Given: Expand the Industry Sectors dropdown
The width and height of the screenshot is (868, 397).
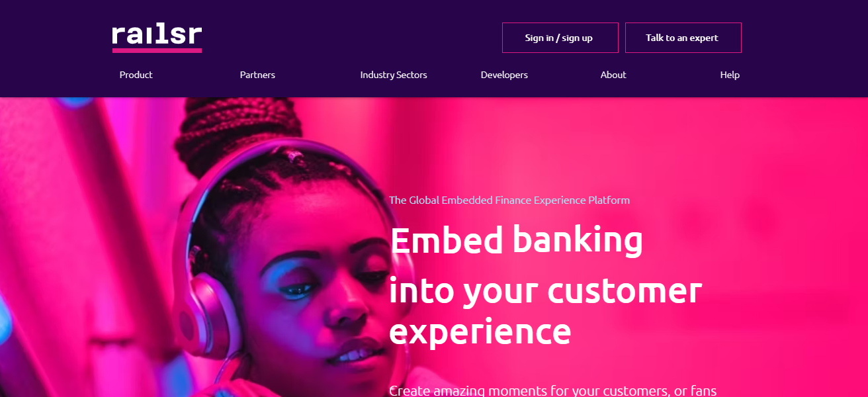Looking at the screenshot, I should [x=393, y=75].
